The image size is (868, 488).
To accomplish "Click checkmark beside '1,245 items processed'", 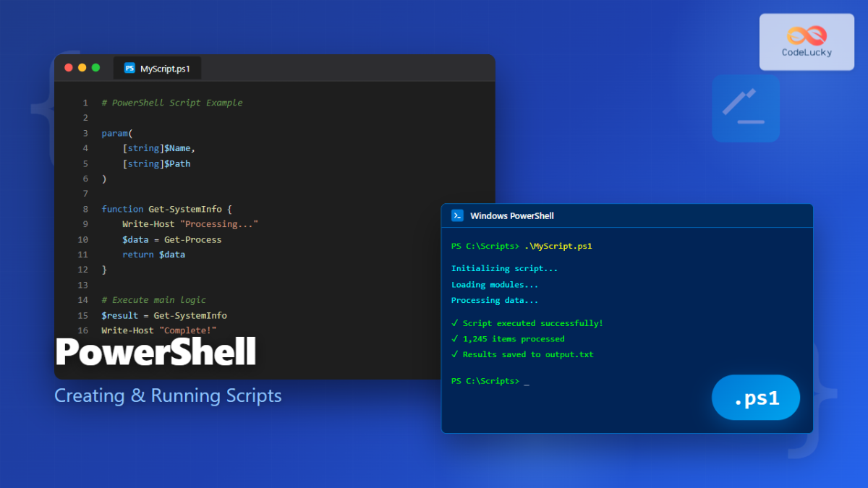I will (x=454, y=338).
